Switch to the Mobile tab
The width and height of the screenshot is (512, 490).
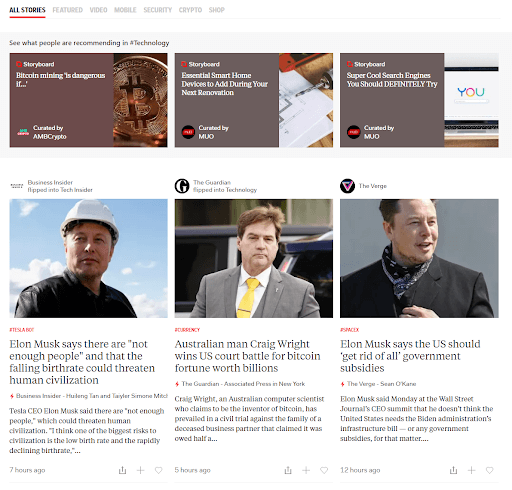tap(125, 10)
